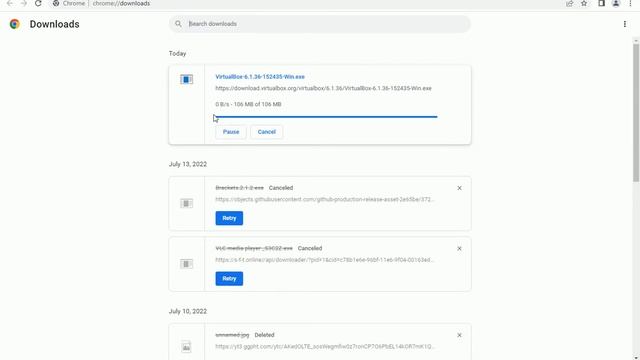The height and width of the screenshot is (360, 640).
Task: Click the VirtualBox download progress bar
Action: point(326,117)
